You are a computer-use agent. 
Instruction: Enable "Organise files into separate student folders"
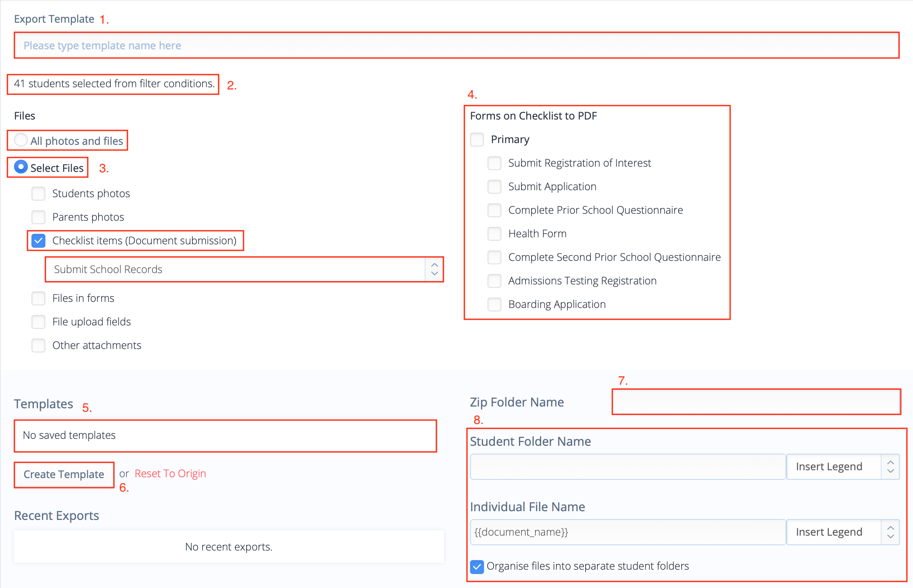coord(477,566)
